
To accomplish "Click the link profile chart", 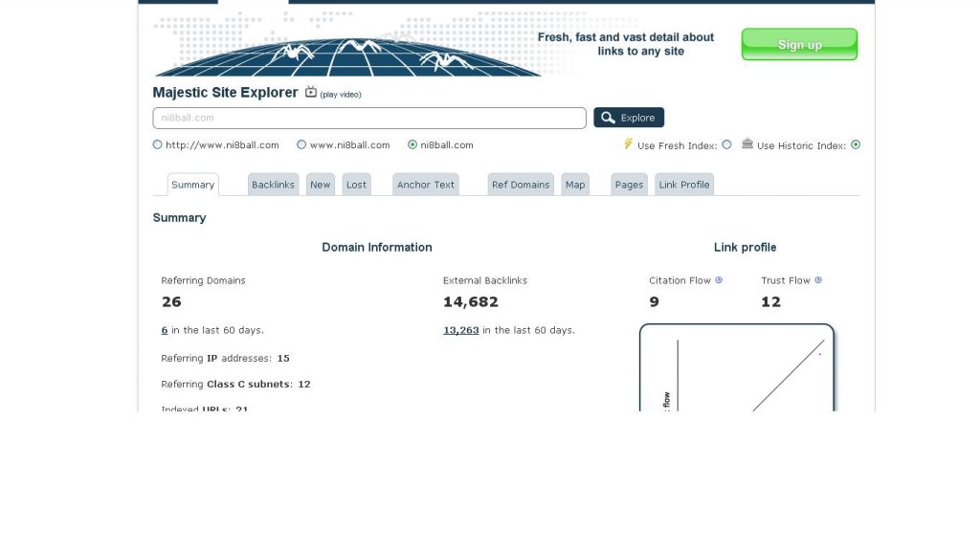I will tap(737, 367).
